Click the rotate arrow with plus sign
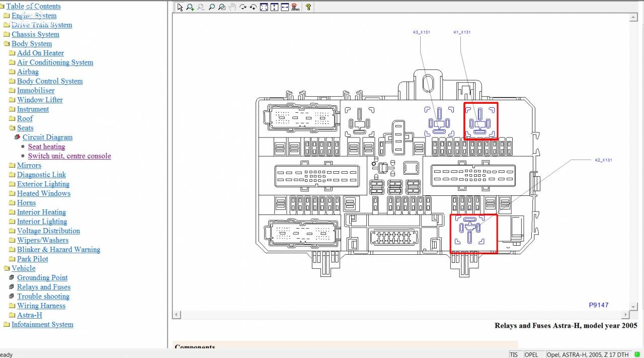 253,7
